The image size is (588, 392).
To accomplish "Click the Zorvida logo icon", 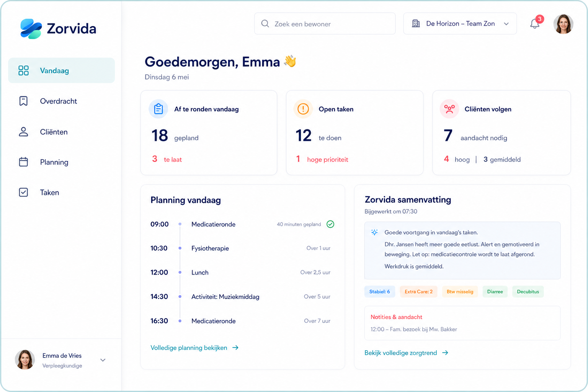I will tap(31, 29).
